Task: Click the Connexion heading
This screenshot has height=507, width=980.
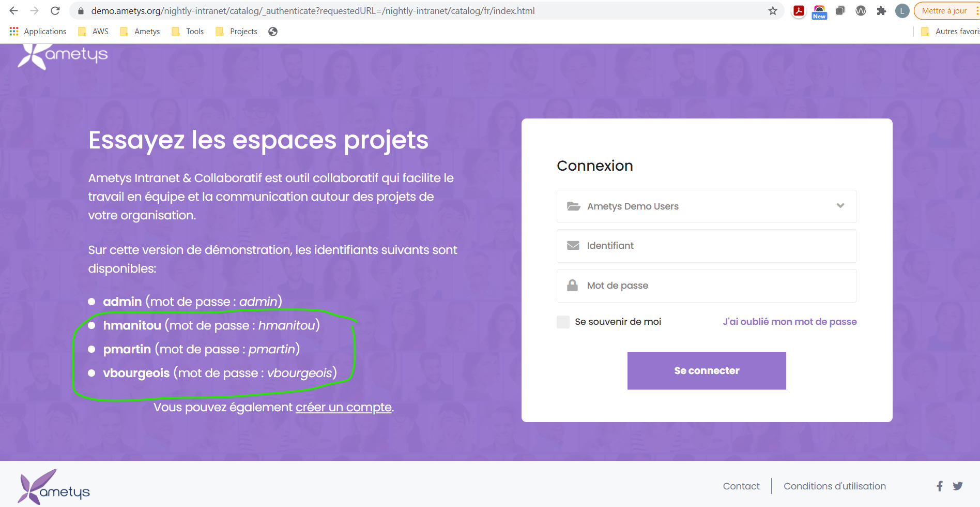Action: 595,166
